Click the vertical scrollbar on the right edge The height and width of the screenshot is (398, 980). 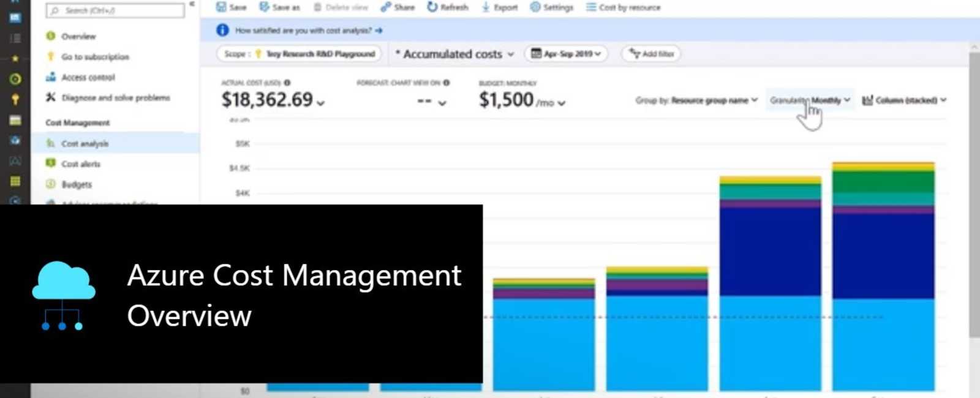tap(974, 195)
